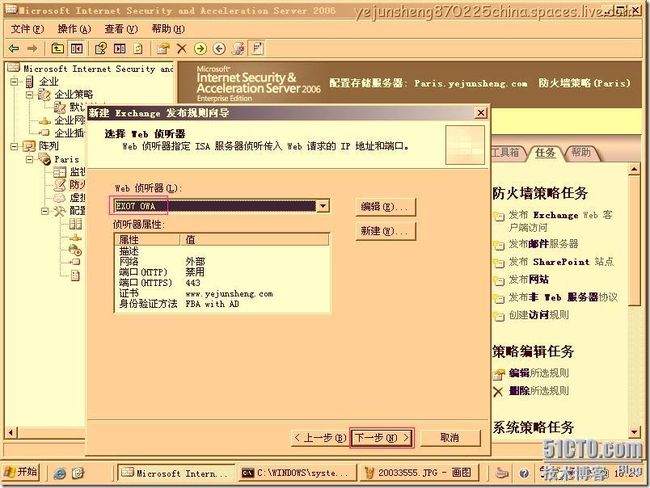This screenshot has height=488, width=650.
Task: Collapse the 企业 tree node
Action: [14, 82]
